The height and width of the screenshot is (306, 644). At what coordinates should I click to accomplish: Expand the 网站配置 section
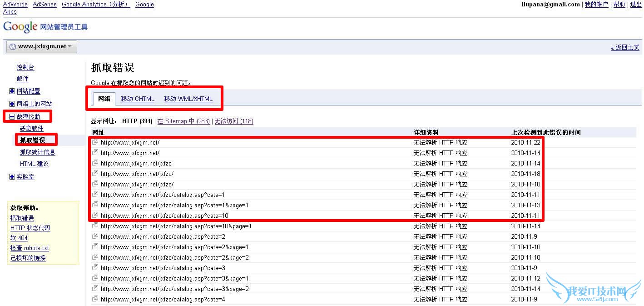tap(12, 91)
